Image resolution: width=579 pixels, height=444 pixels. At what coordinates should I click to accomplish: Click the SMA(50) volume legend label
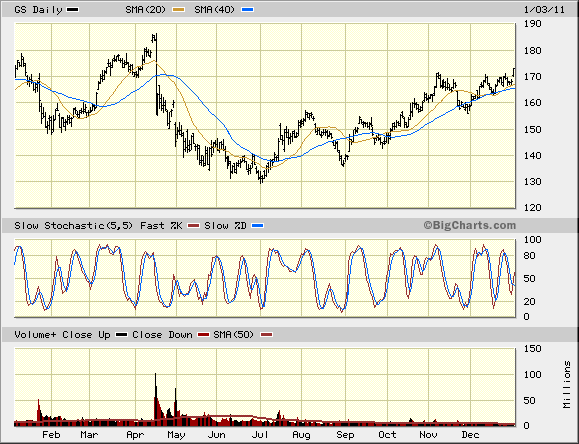(x=234, y=335)
